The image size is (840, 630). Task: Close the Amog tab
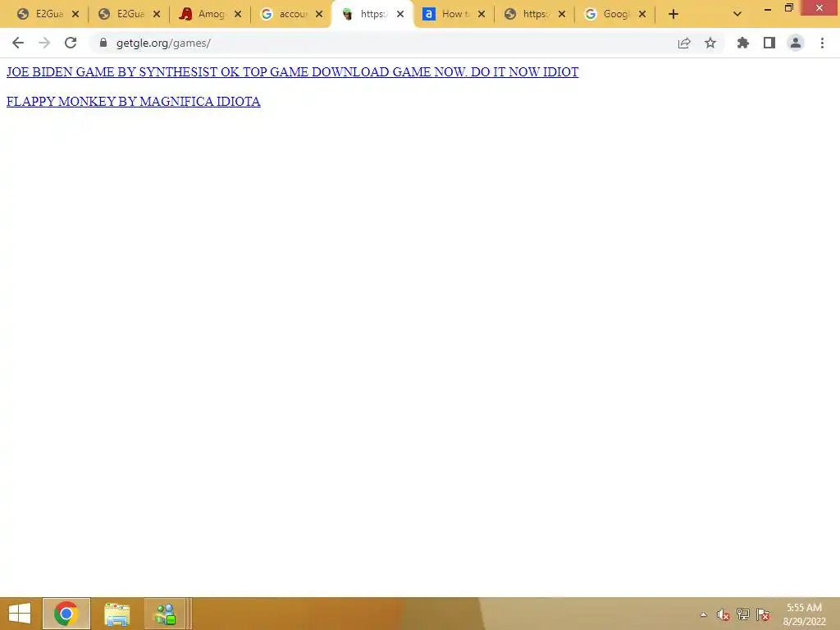click(238, 15)
